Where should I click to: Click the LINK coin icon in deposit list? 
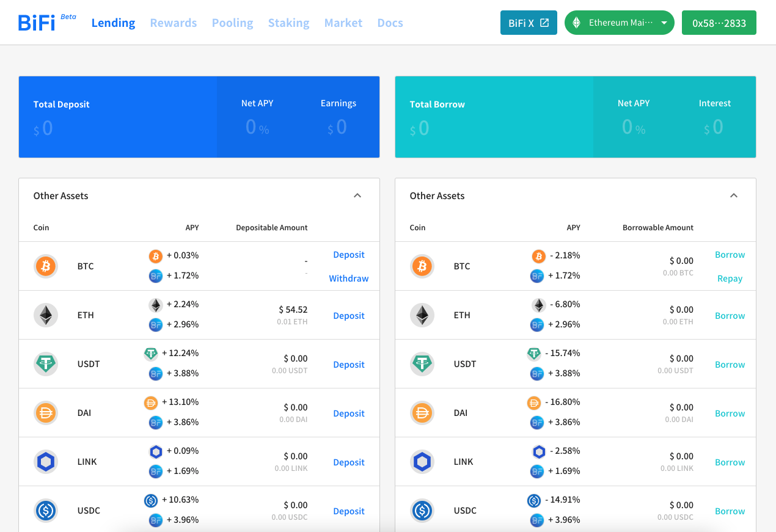(46, 462)
